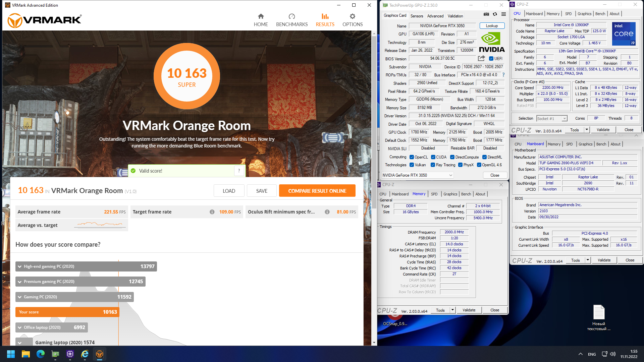Click BIOS version share/export icon

click(x=482, y=58)
